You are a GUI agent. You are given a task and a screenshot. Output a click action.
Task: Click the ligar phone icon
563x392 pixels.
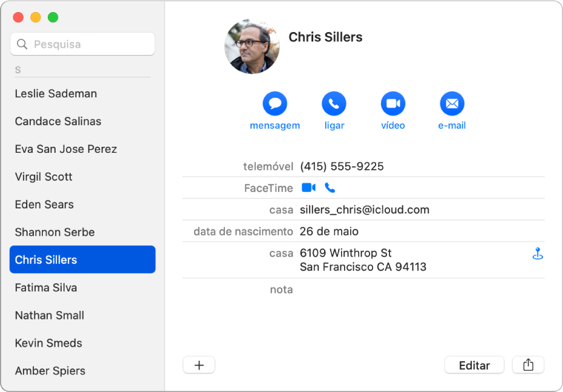click(334, 103)
